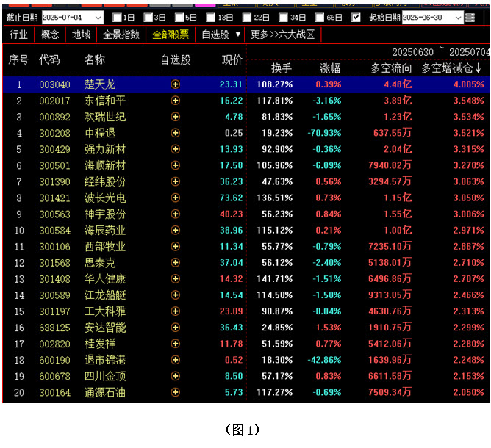491x448 pixels.
Task: Add 东信和平 to watchlist via plus icon
Action: coord(176,101)
